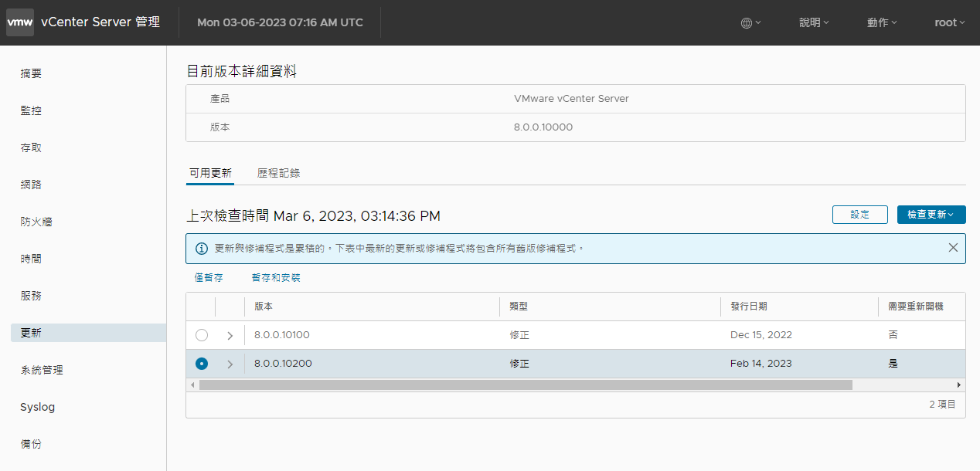Select the 8.0.0.10100 update radio button
980x471 pixels.
tap(202, 335)
